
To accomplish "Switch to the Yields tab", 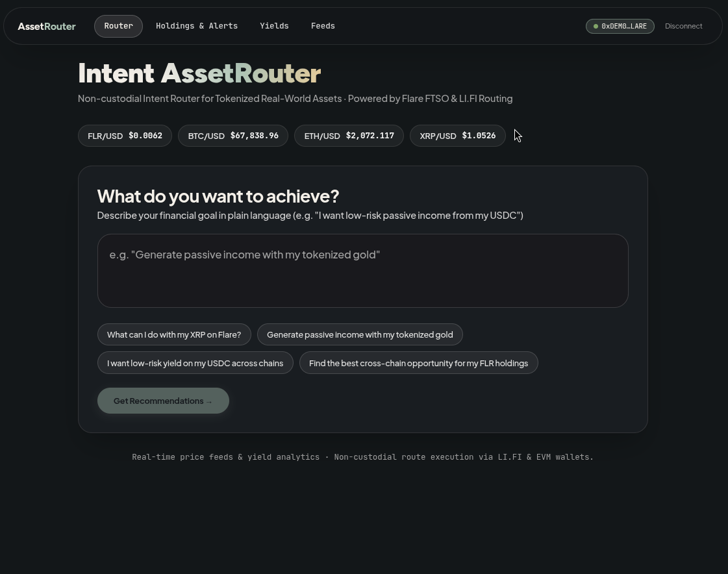I will click(x=275, y=26).
